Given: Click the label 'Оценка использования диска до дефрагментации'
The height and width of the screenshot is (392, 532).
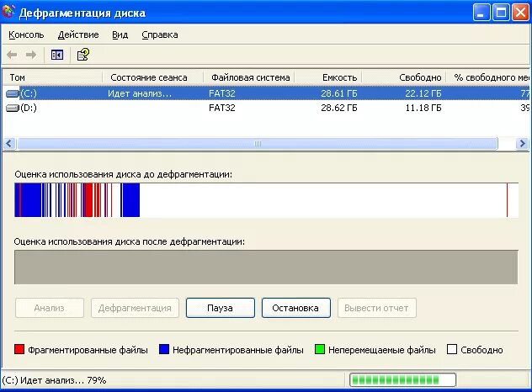Looking at the screenshot, I should click(124, 174).
